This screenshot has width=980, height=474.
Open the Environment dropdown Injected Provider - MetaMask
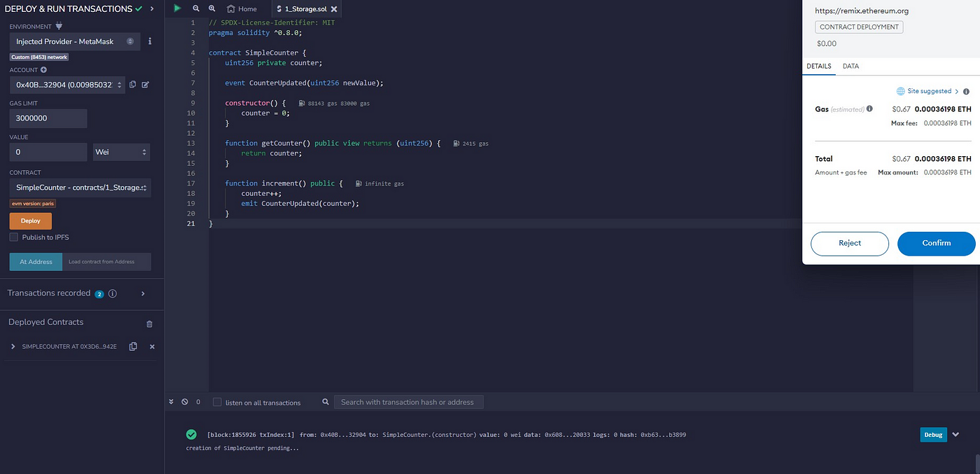(x=75, y=41)
